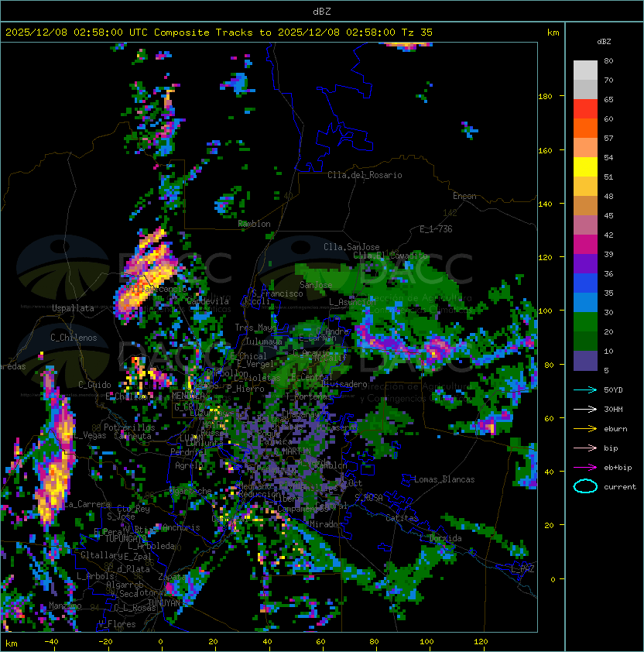Click the 120 horizontal axis tick label
Viewport: 644px width, 652px height.
(x=480, y=642)
